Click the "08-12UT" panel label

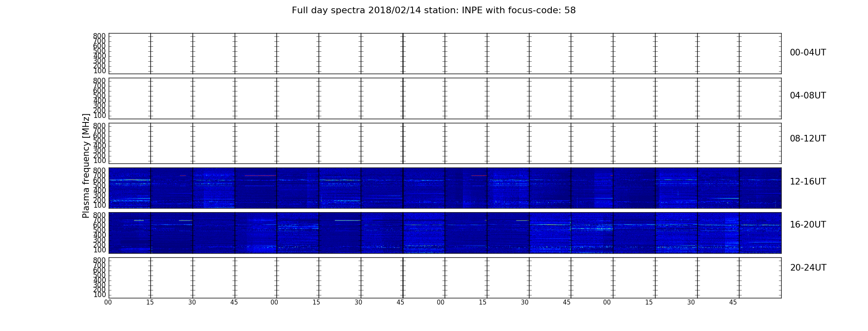click(x=808, y=139)
